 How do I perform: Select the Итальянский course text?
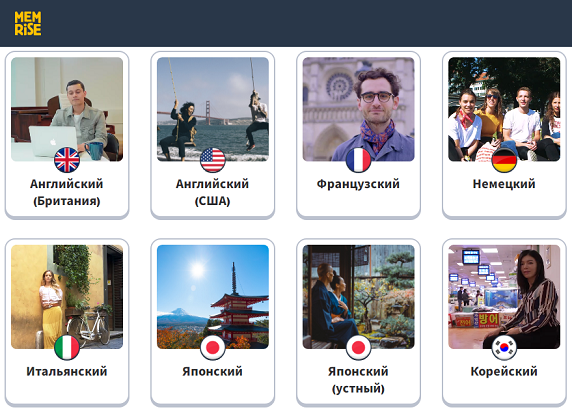(x=67, y=371)
